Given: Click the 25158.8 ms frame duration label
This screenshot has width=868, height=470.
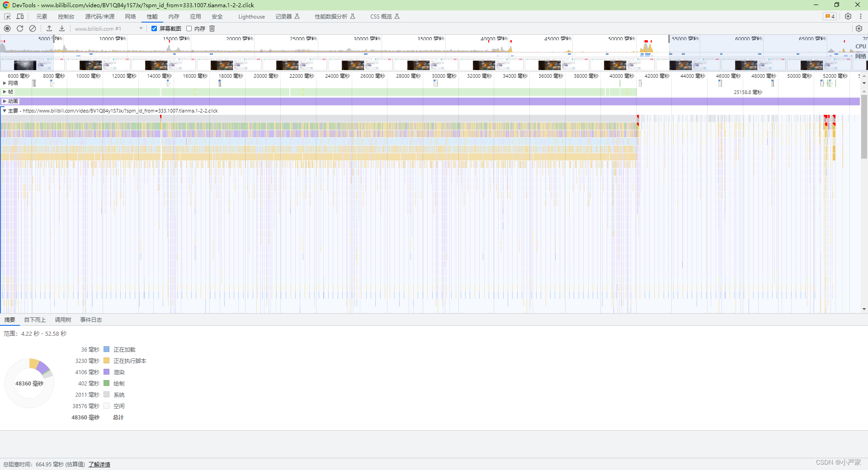Looking at the screenshot, I should (x=748, y=92).
